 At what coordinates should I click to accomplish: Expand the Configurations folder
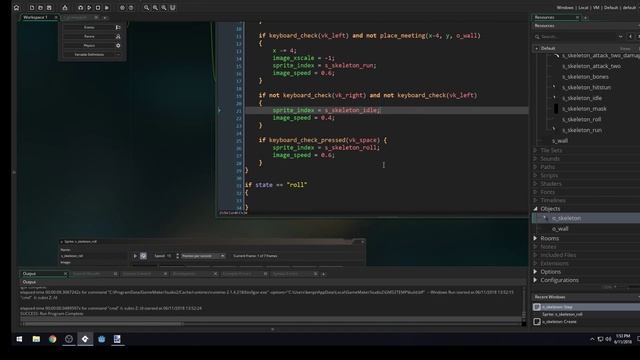(x=535, y=280)
